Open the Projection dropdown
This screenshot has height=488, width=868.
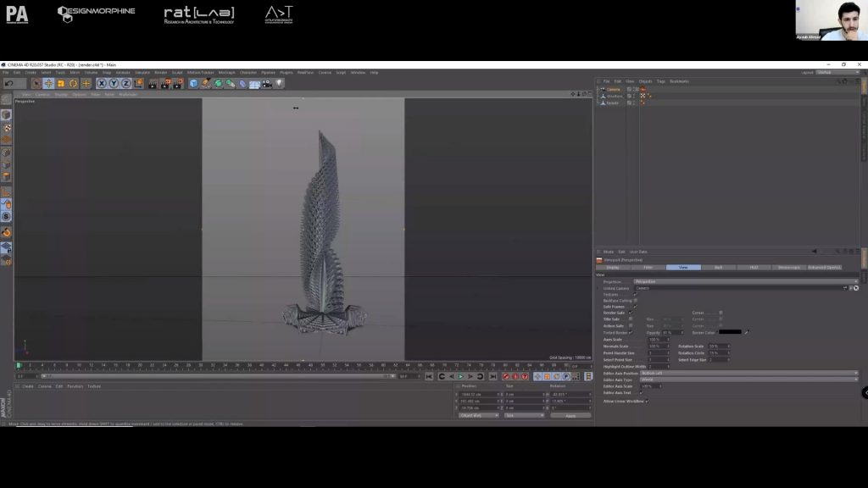(x=746, y=281)
